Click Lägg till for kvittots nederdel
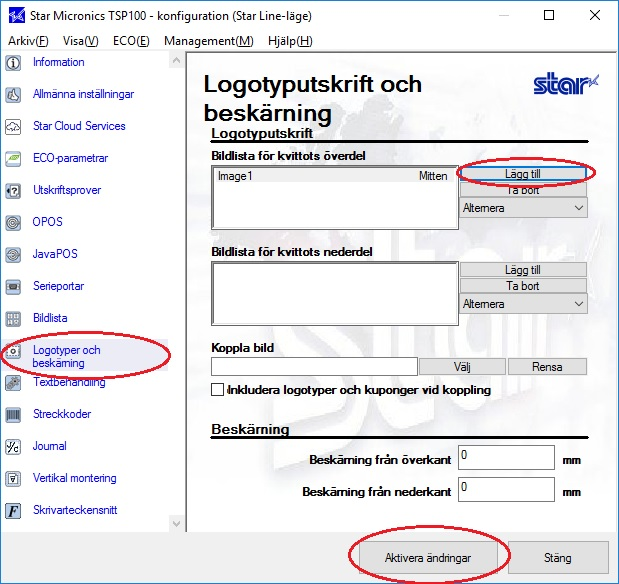The width and height of the screenshot is (619, 584). click(523, 270)
